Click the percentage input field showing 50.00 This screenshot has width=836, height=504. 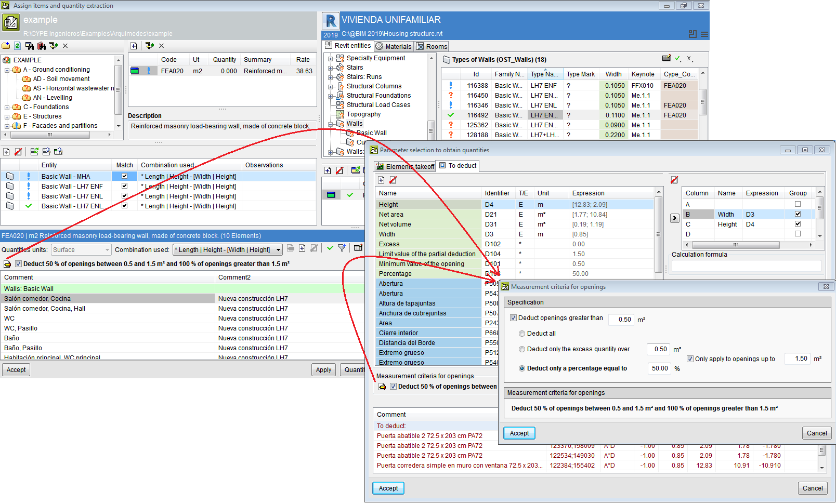[x=660, y=368]
